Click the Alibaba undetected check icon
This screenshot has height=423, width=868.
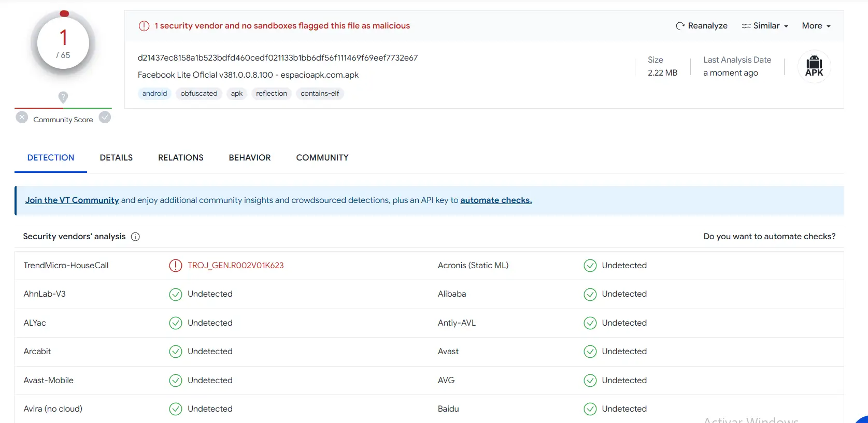tap(590, 294)
